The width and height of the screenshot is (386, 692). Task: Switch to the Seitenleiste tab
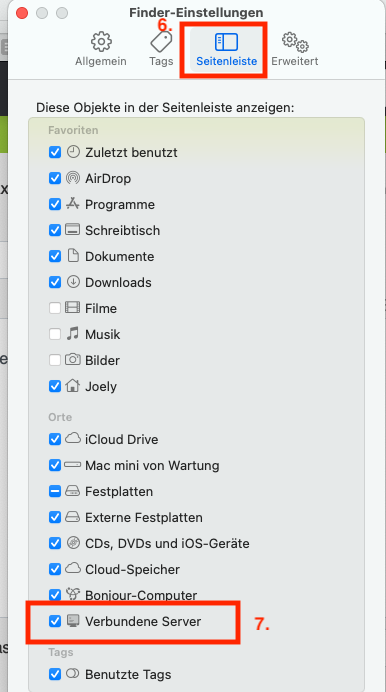226,49
